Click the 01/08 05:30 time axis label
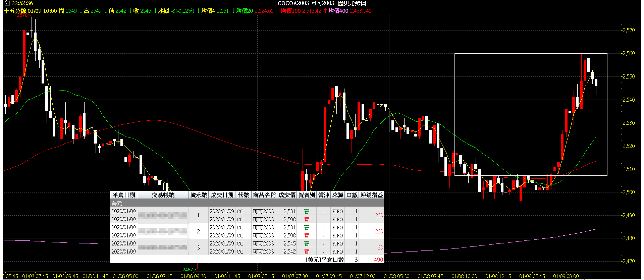This screenshot has height=280, width=644. click(396, 276)
